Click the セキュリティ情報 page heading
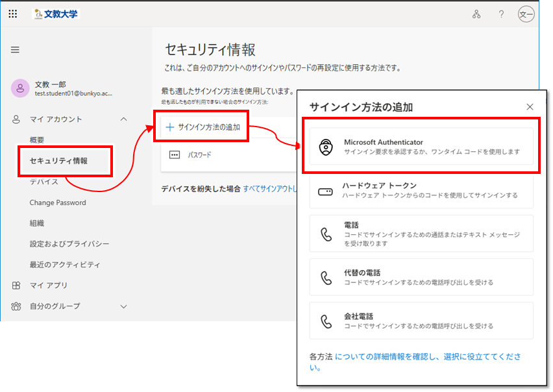553x392 pixels. pos(210,50)
